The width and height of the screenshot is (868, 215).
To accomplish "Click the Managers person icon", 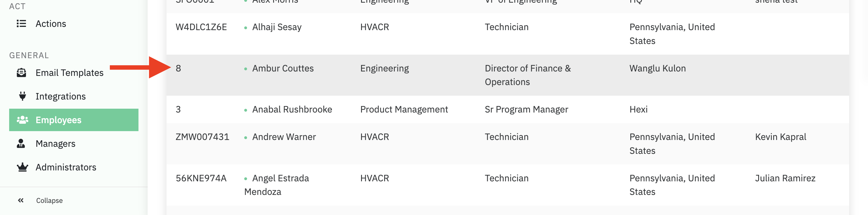I will (x=21, y=144).
